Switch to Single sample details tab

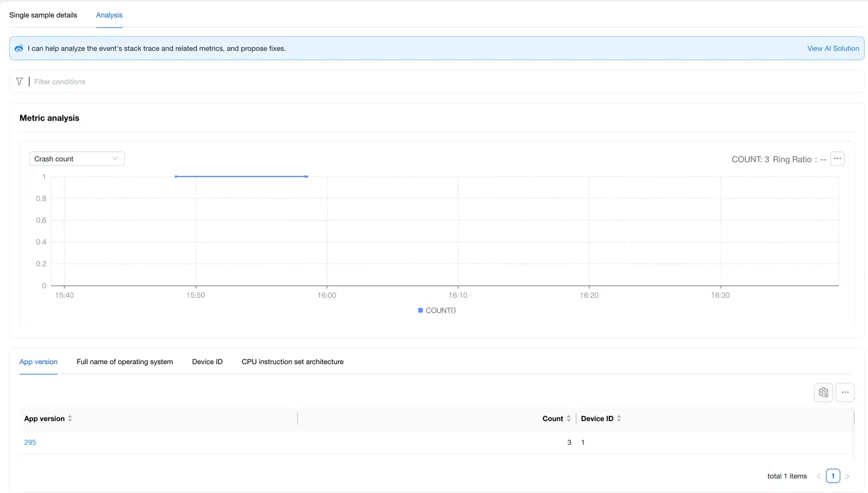tap(43, 15)
